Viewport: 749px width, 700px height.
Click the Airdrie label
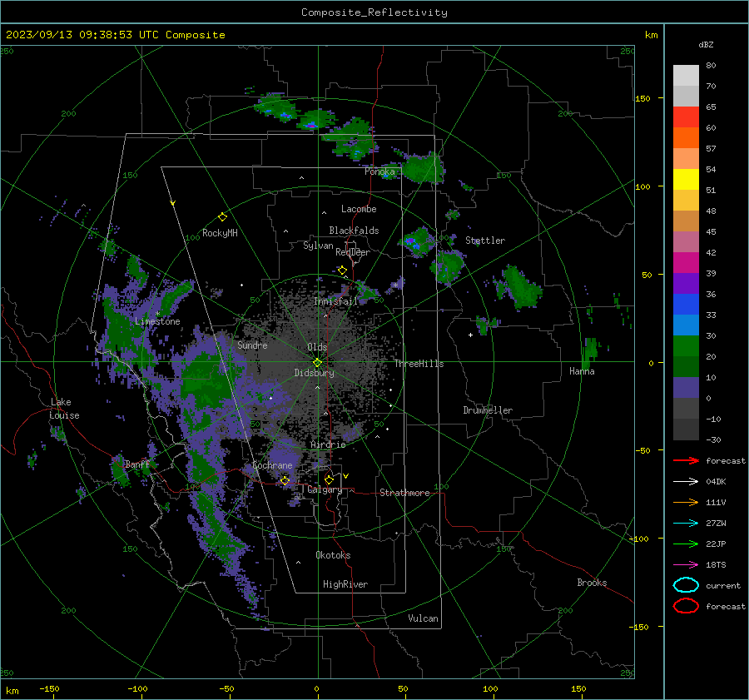click(328, 444)
